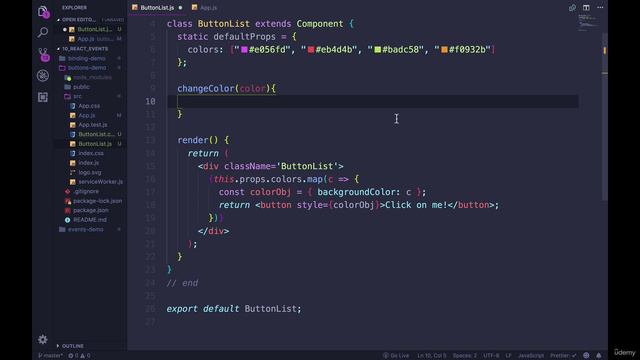Click the changeColor method name
This screenshot has height=360, width=640.
click(x=206, y=88)
